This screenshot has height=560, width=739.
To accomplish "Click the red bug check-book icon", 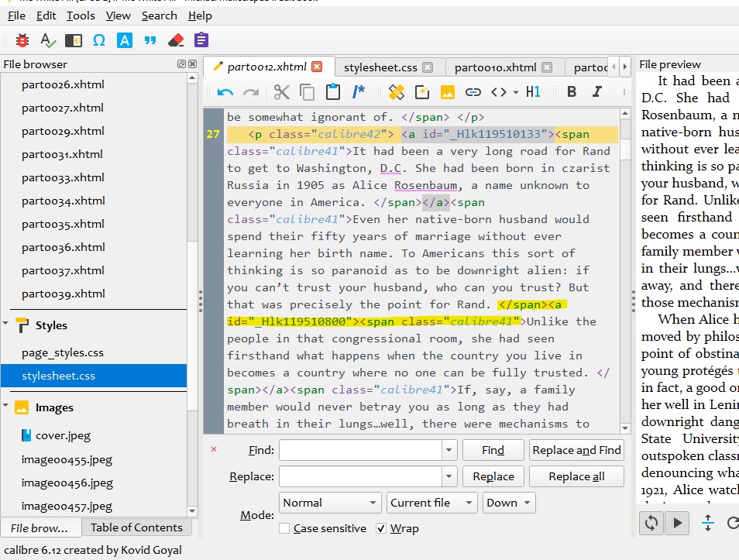I will (x=22, y=40).
